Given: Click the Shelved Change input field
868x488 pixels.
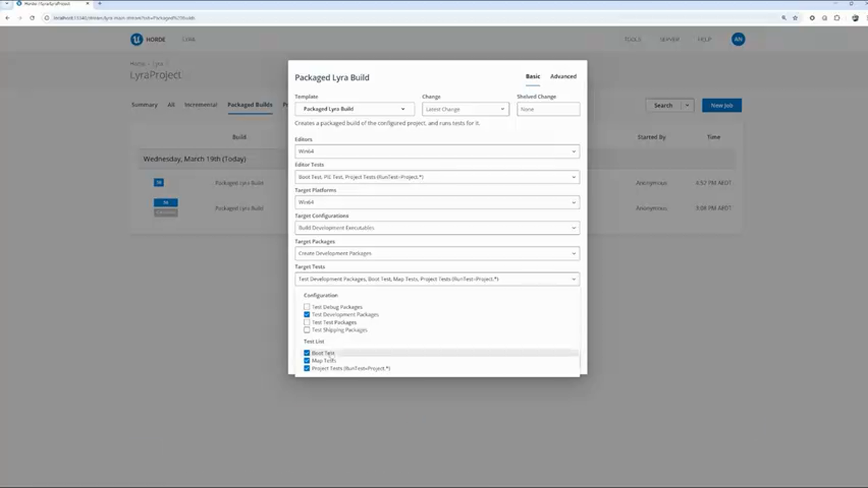Looking at the screenshot, I should tap(548, 109).
